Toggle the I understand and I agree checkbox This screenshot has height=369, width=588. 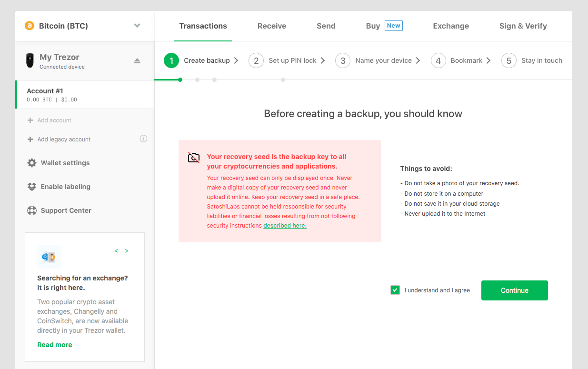point(395,290)
